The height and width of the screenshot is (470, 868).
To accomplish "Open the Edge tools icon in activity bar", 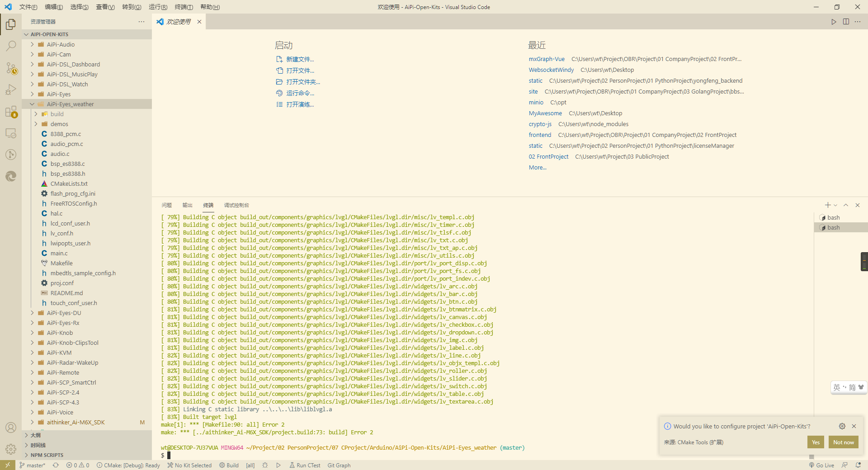I will coord(11,176).
